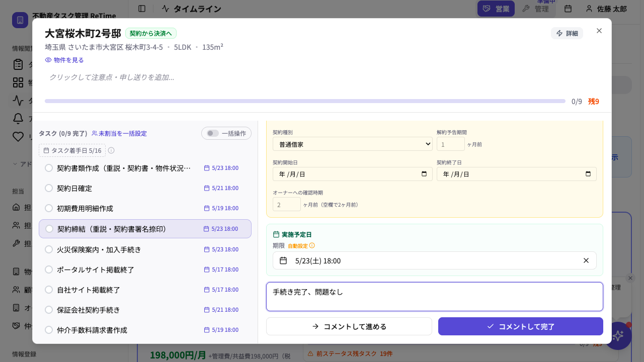Click the オーナーへの確認時期 months input

[x=287, y=204]
